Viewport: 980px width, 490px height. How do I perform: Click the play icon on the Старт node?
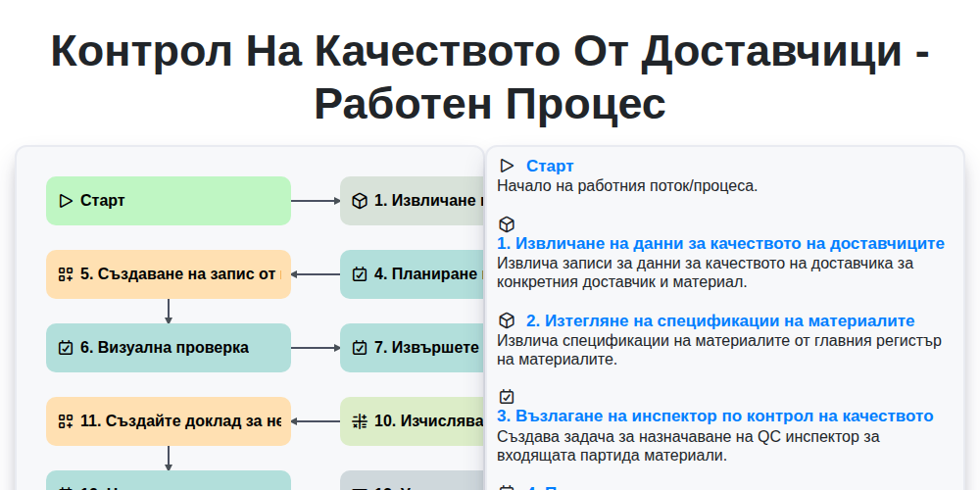coord(66,201)
